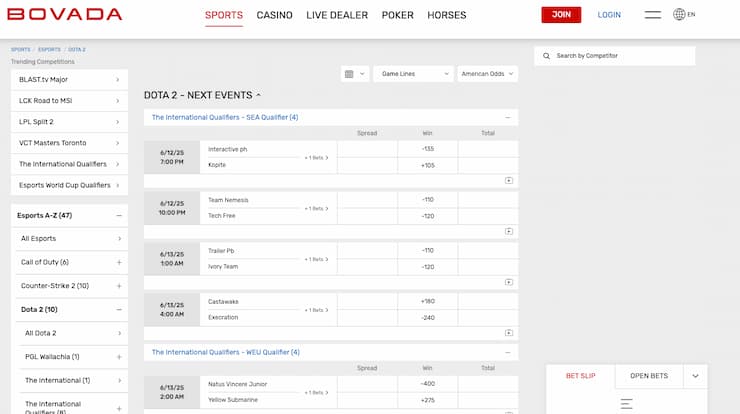Go to Sports tab
740x414 pixels.
pos(224,15)
